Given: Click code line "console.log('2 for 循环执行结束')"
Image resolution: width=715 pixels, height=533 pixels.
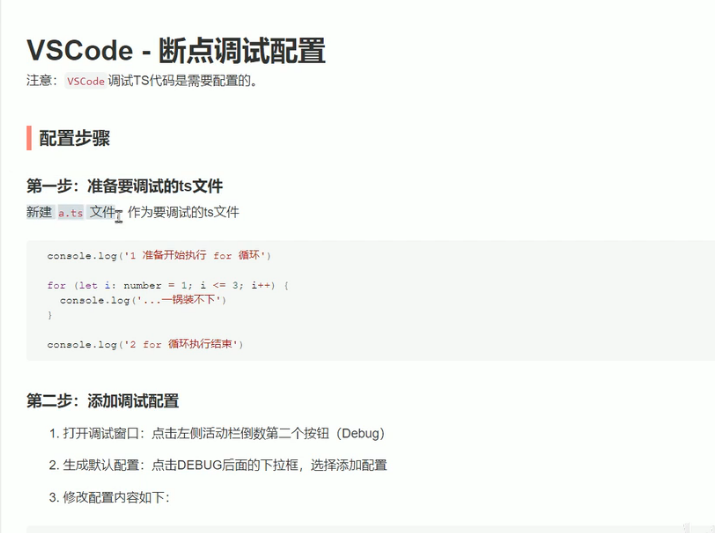Looking at the screenshot, I should pyautogui.click(x=145, y=344).
